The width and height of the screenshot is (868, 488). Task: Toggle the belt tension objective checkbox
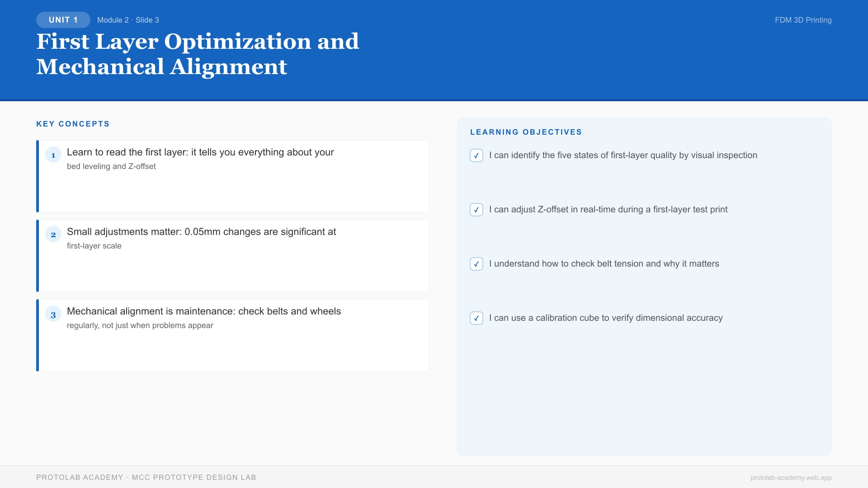[476, 264]
